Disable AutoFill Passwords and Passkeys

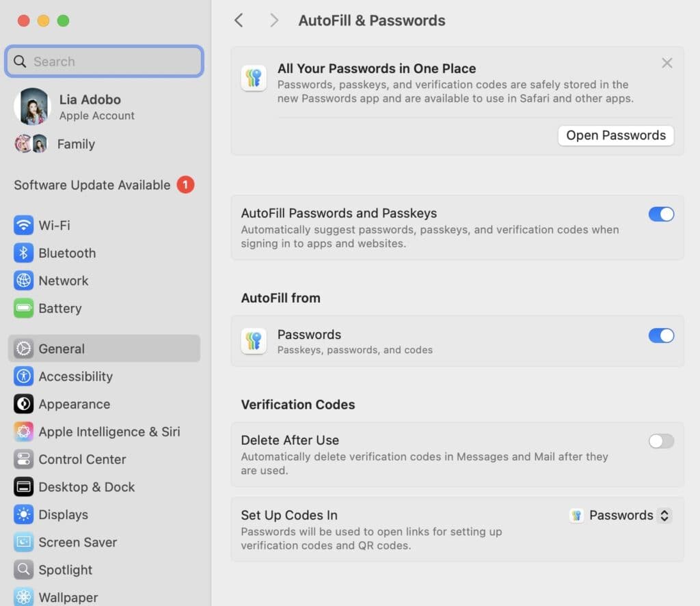[x=660, y=214]
